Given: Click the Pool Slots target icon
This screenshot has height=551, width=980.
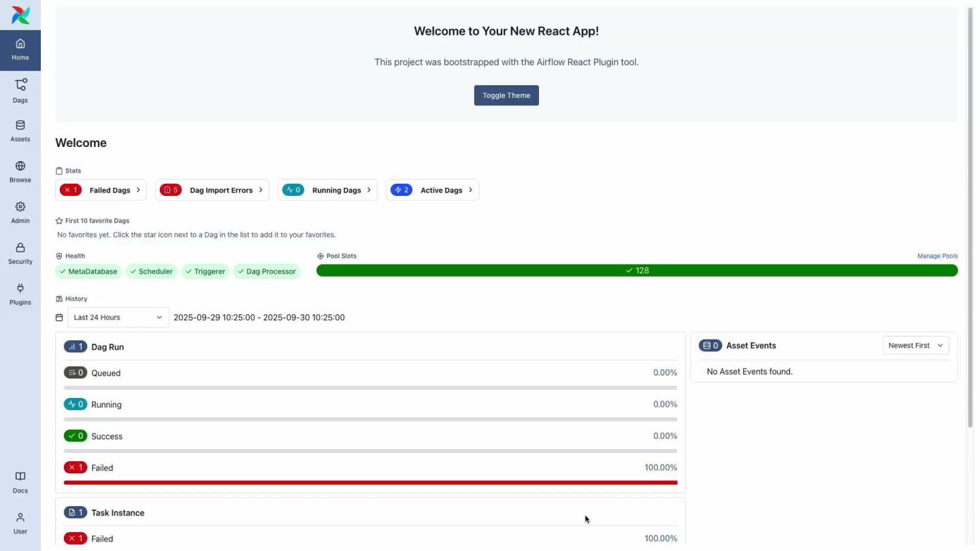Looking at the screenshot, I should (321, 256).
